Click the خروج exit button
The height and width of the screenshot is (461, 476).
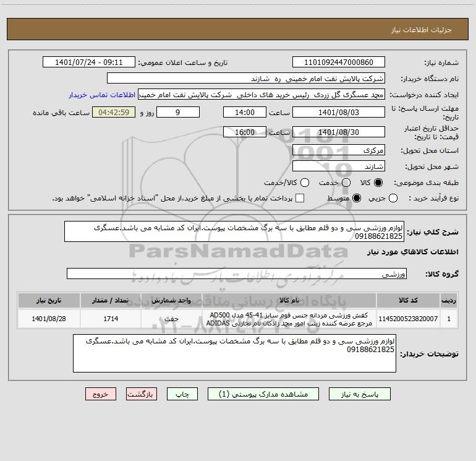(x=101, y=394)
